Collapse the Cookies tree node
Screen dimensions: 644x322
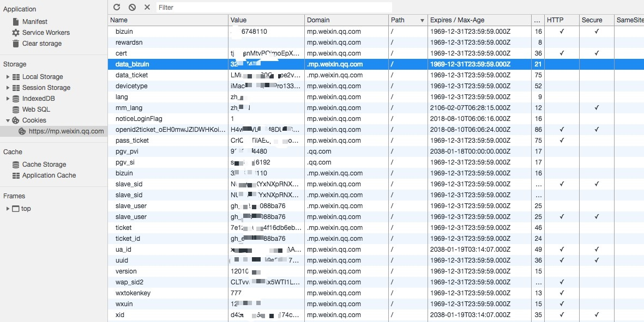click(8, 120)
